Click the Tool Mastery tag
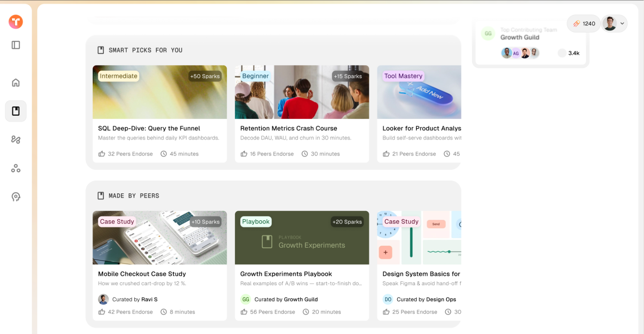The width and height of the screenshot is (644, 334). coord(403,76)
